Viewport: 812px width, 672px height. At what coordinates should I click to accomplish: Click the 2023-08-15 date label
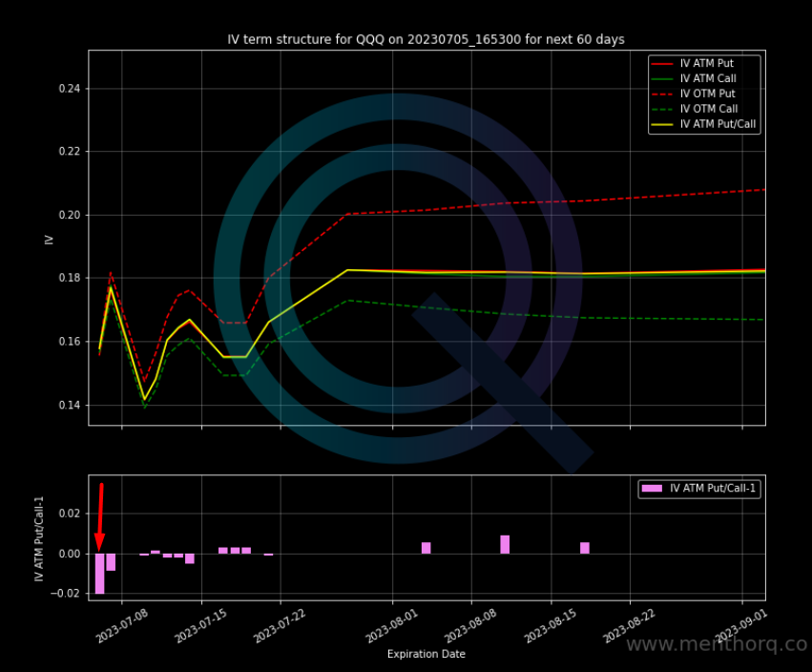point(551,626)
